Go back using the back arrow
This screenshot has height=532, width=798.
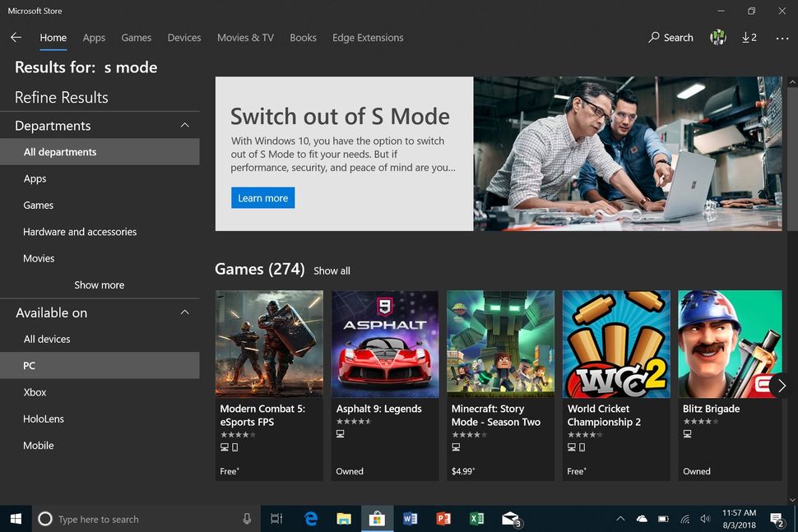click(x=15, y=37)
